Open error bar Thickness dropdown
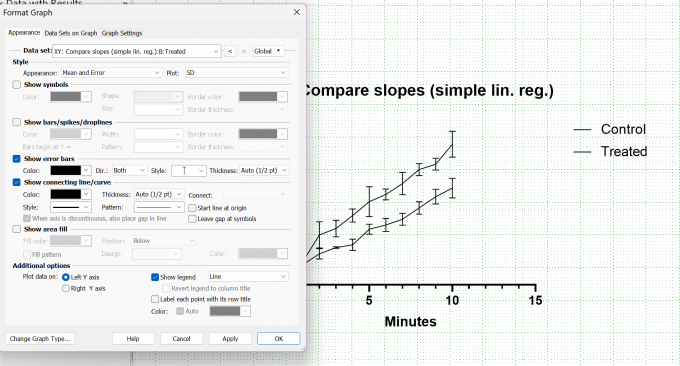680x366 pixels. [x=264, y=170]
